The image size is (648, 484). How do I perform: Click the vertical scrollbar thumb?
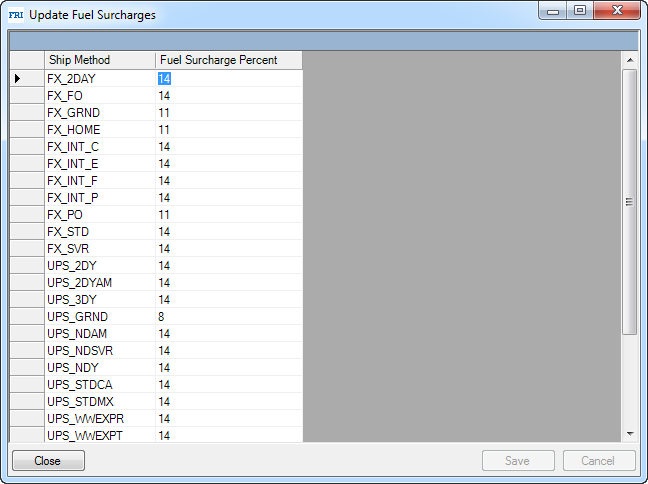[629, 200]
